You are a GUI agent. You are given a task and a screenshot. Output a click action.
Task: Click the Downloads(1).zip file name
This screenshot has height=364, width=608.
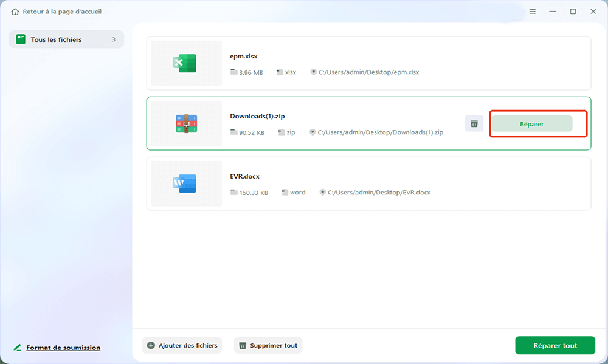[257, 116]
